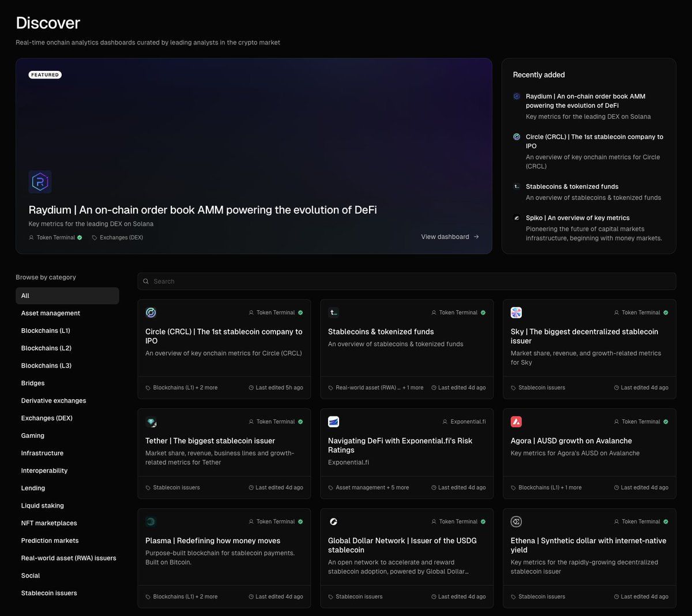Click tag icon next to Exchanges (DEX) in featured

[x=95, y=238]
